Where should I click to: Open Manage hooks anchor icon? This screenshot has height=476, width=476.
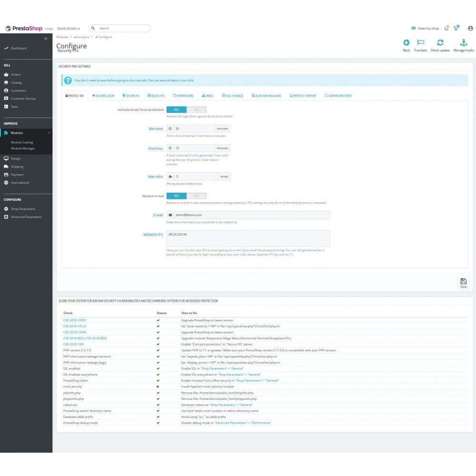click(464, 42)
